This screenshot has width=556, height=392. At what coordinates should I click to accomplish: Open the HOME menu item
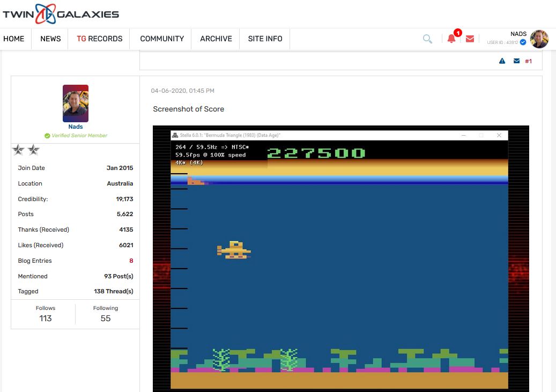click(x=14, y=39)
